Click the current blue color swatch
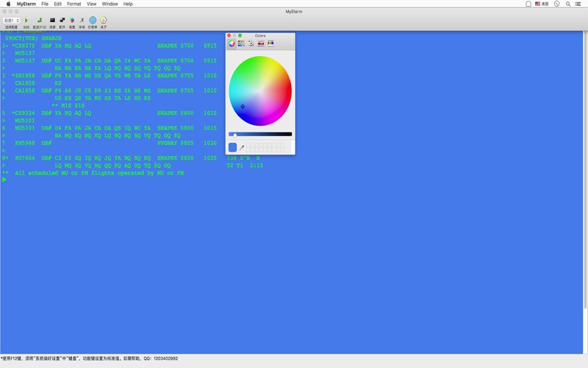 232,147
